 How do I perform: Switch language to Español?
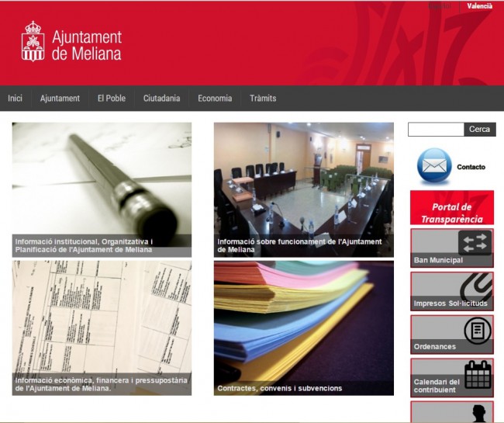(440, 6)
